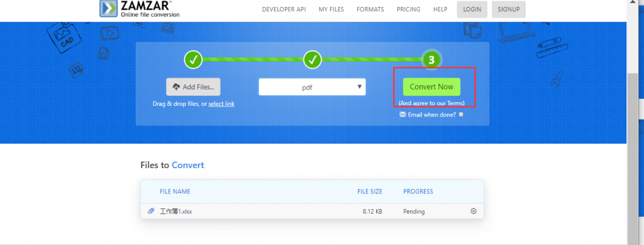This screenshot has width=644, height=245.
Task: Click the Files to Convert heading
Action: pos(172,165)
